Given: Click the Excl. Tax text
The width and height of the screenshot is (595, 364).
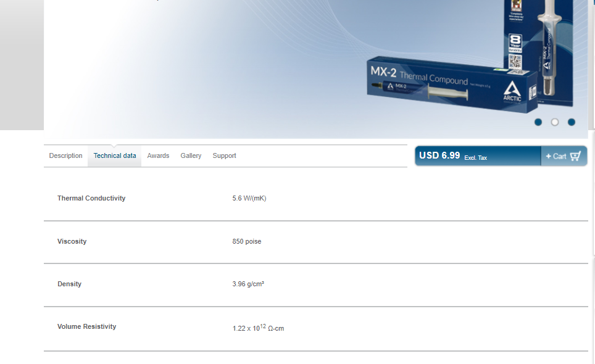Looking at the screenshot, I should pos(475,158).
